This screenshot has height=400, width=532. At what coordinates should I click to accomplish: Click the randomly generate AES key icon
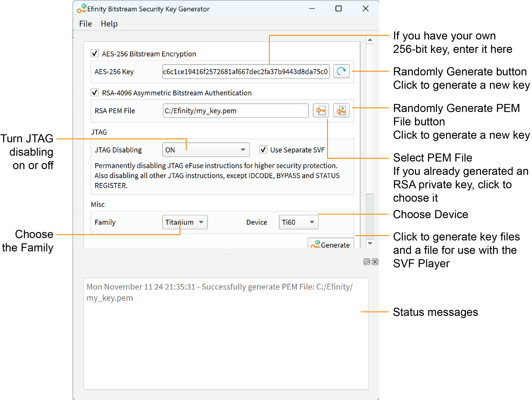click(341, 71)
